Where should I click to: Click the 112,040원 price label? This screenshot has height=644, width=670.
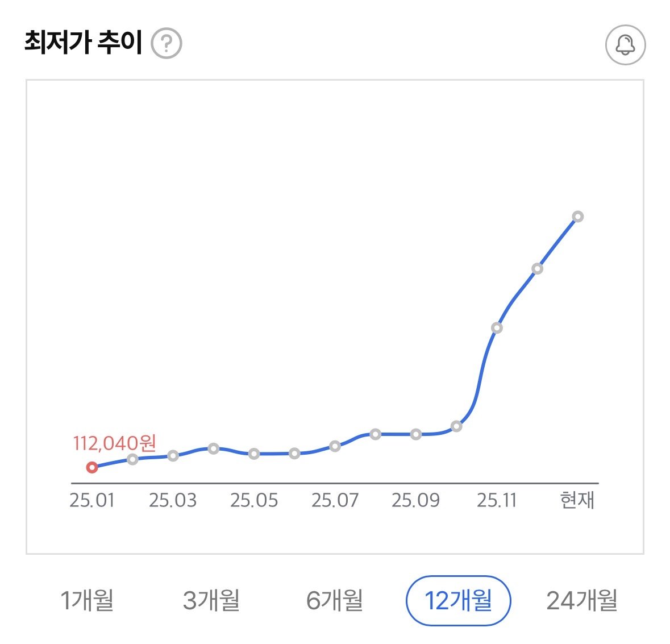pos(114,443)
